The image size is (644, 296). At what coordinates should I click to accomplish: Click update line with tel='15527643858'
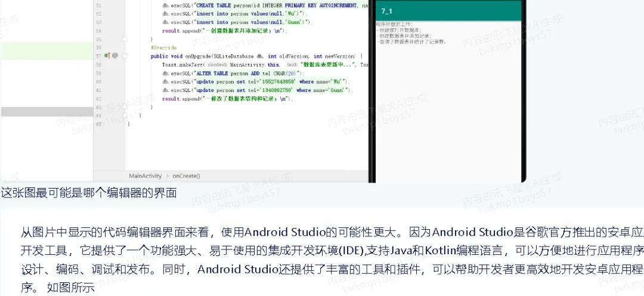(255, 82)
